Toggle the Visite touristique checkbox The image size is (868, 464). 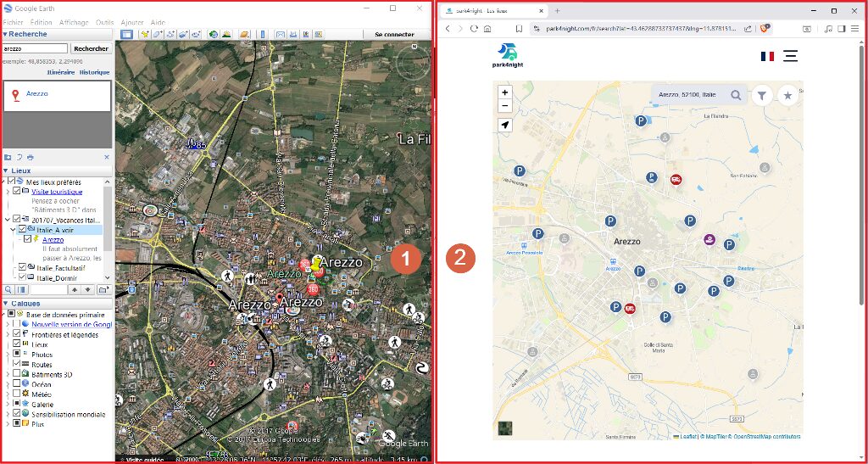click(x=17, y=191)
